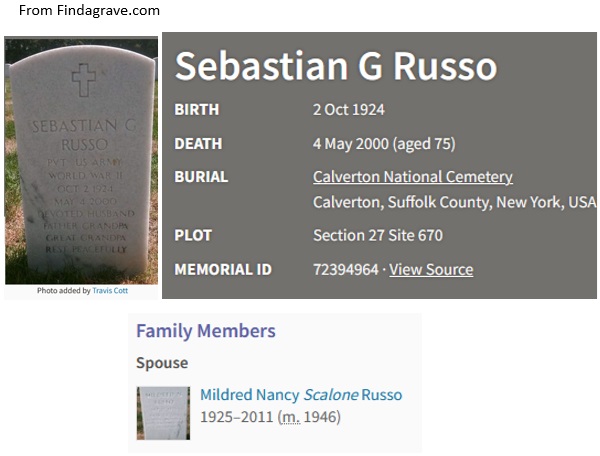Viewport: 600px width, 456px height.
Task: Click the Sebastian G Russo name heading
Action: click(336, 66)
